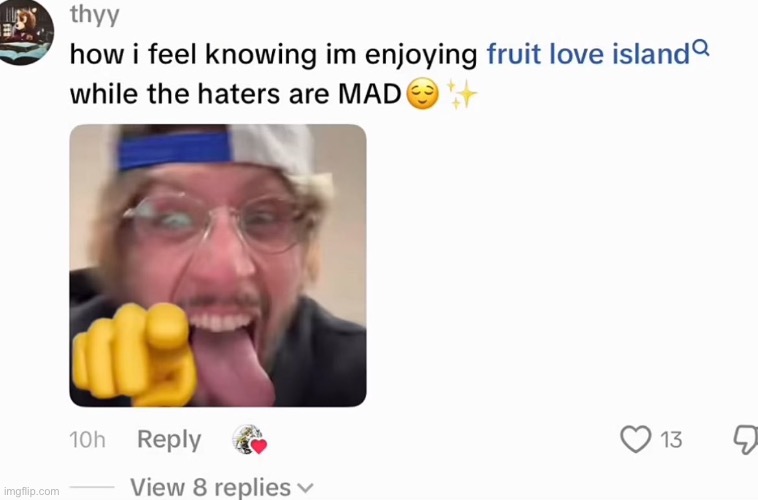Click the imgflip.com watermark

31,491
